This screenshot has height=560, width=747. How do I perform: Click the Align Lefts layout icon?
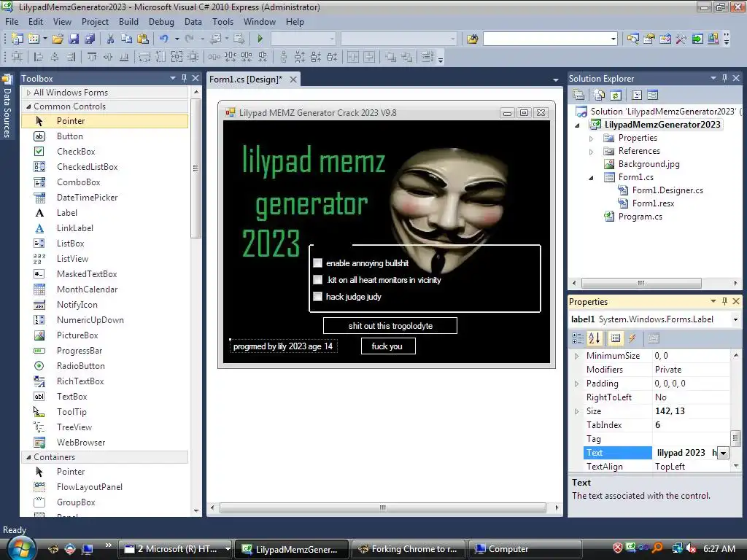(x=39, y=57)
